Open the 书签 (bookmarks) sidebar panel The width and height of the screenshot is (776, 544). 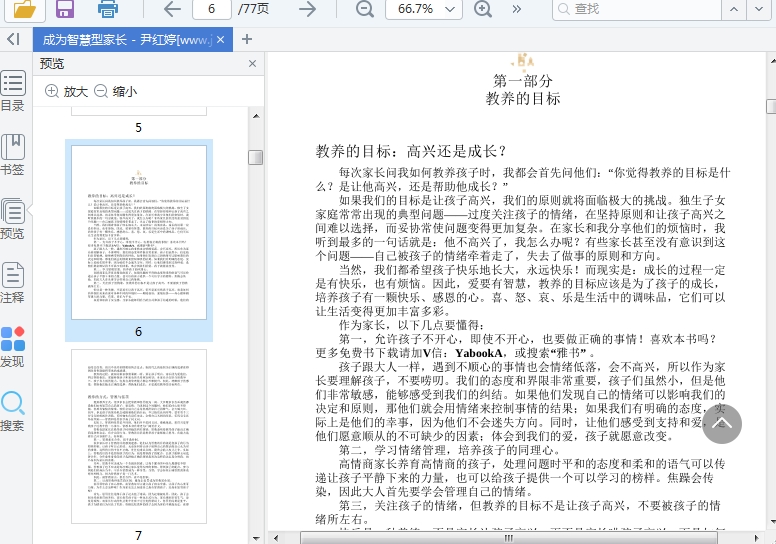[13, 155]
